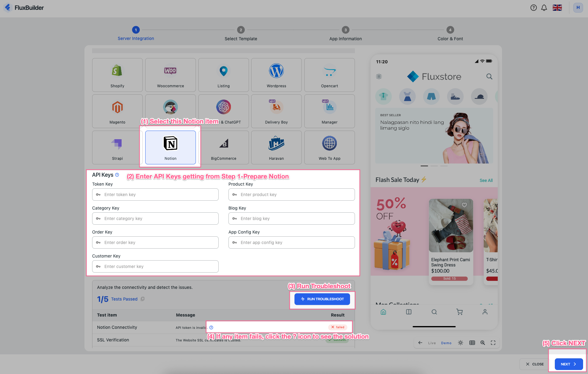
Task: Focus the App Config Key field
Action: point(292,242)
